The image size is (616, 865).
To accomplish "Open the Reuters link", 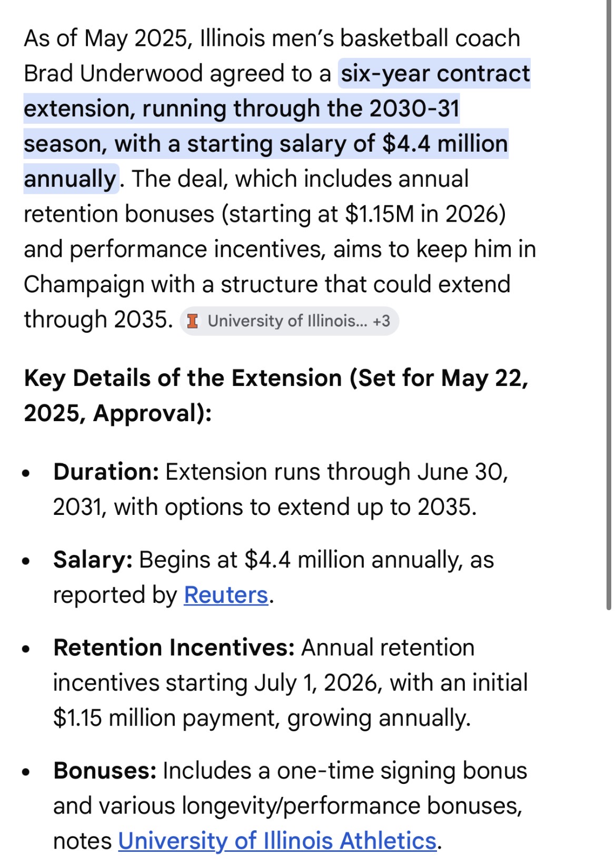I will (226, 595).
